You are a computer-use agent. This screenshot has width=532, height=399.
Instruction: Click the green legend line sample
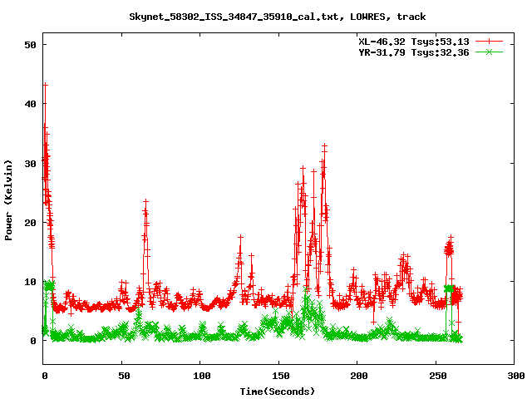[x=489, y=52]
